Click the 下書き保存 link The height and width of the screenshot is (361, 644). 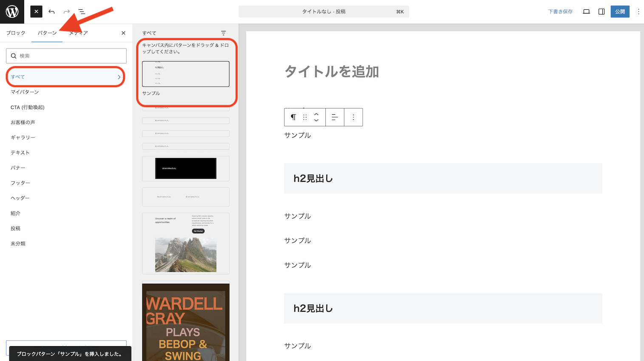[560, 11]
